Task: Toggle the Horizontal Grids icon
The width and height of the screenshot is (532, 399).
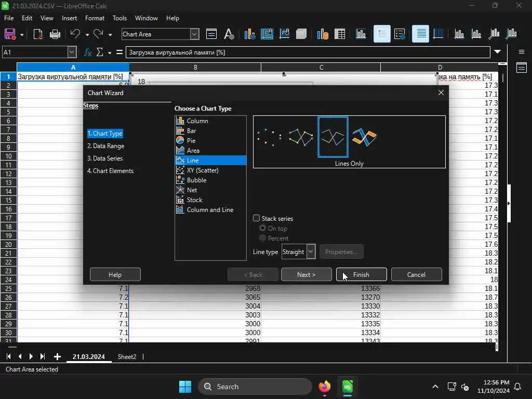Action: coord(420,34)
